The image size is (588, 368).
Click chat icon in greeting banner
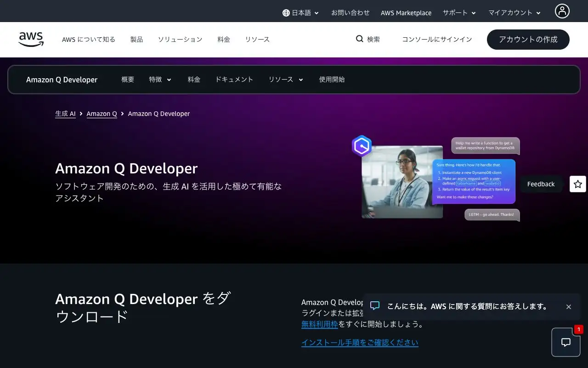coord(375,306)
